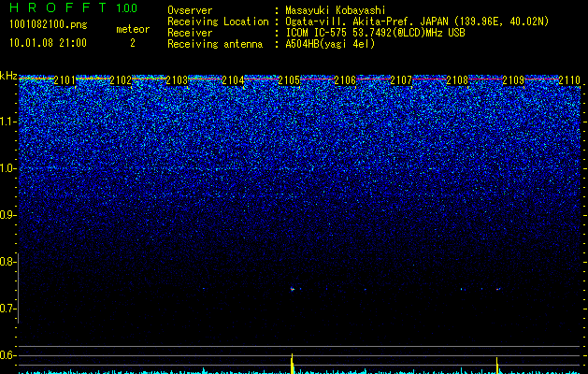Click the meteor count value 2
Image resolution: width=588 pixels, height=374 pixels.
pos(133,43)
